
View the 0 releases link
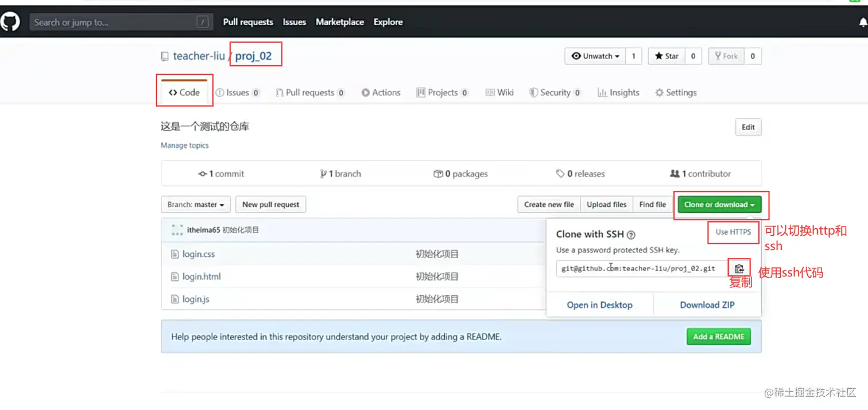[580, 174]
